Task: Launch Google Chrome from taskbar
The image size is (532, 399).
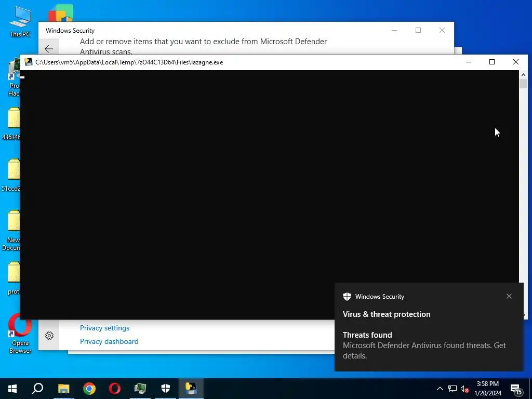Action: (x=89, y=389)
